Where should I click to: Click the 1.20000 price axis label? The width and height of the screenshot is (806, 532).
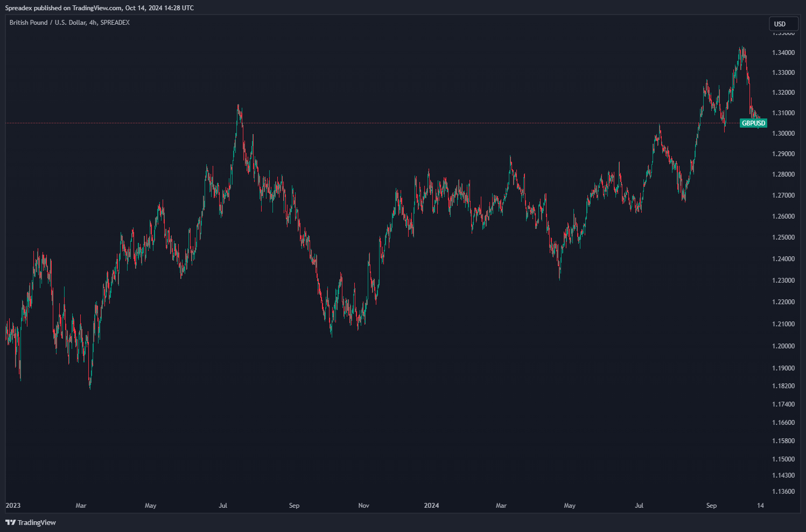point(783,346)
